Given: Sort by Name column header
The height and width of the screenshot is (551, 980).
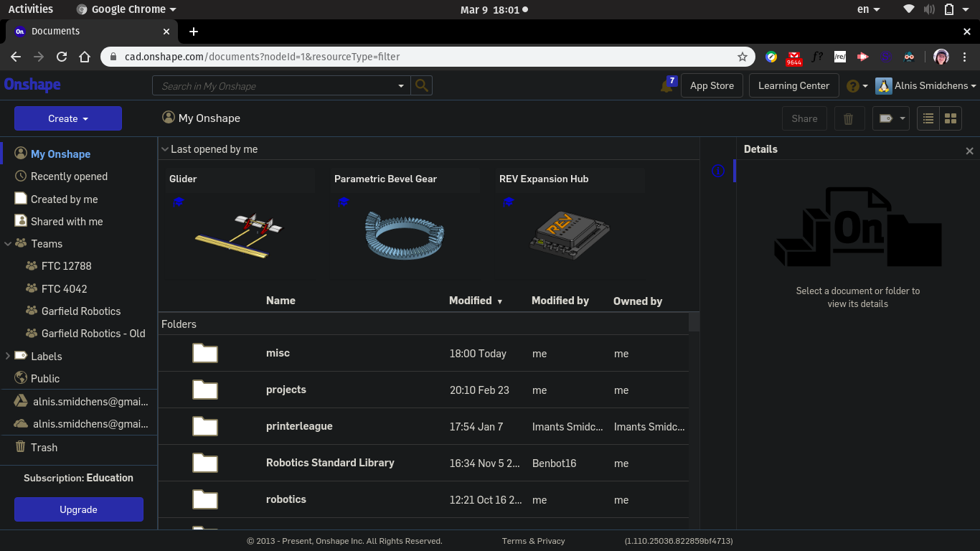Looking at the screenshot, I should click(281, 301).
